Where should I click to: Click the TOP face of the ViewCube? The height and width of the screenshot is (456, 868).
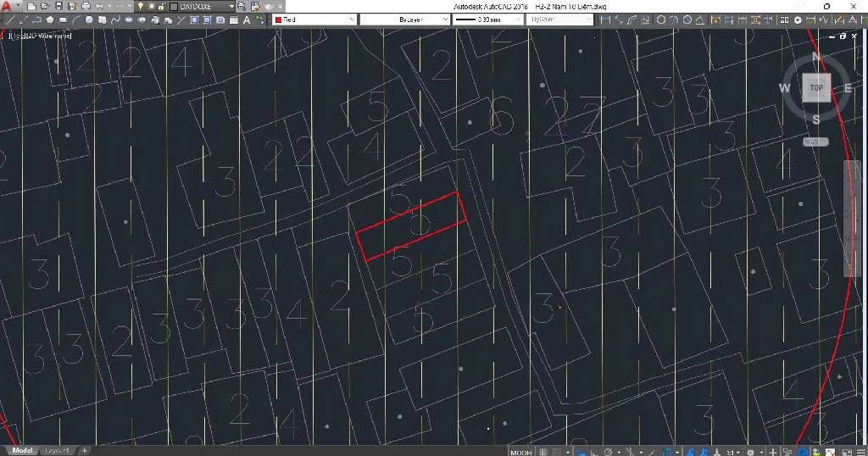click(x=815, y=87)
